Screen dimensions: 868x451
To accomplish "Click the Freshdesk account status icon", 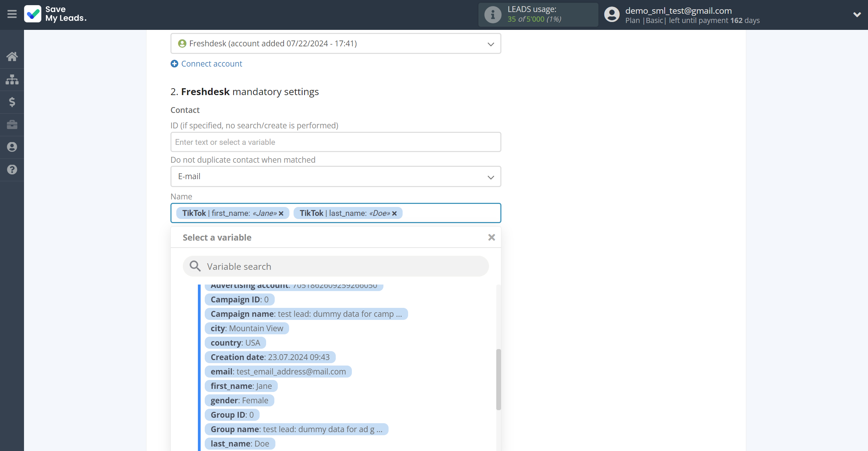I will [x=182, y=44].
